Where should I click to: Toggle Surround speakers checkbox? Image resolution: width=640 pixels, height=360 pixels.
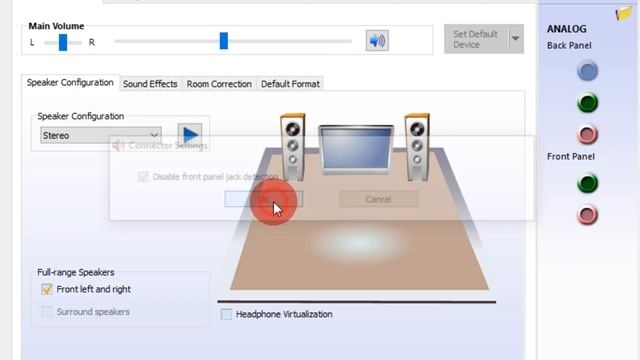click(47, 312)
